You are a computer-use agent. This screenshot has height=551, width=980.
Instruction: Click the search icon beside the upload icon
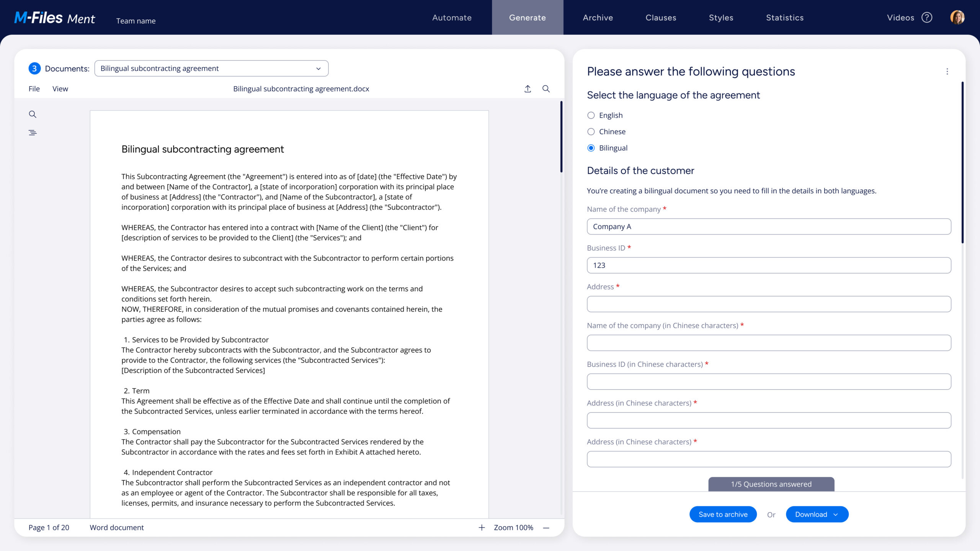coord(546,89)
